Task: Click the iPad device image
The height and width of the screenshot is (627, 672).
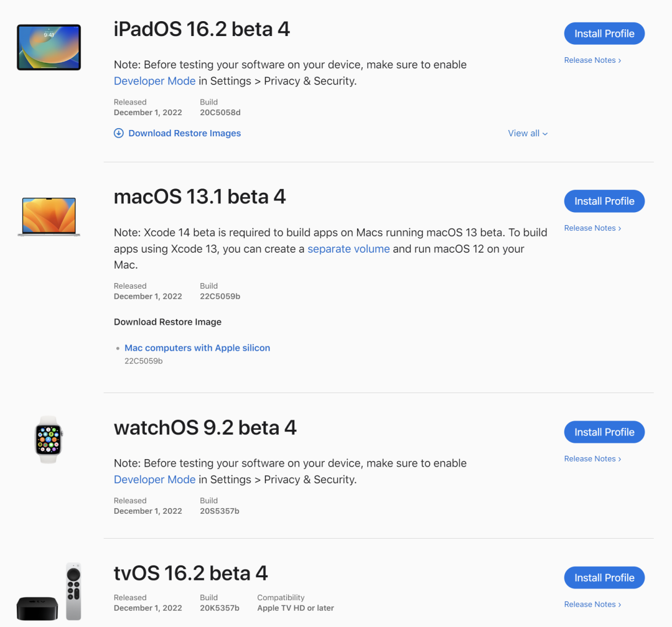Action: (x=49, y=47)
